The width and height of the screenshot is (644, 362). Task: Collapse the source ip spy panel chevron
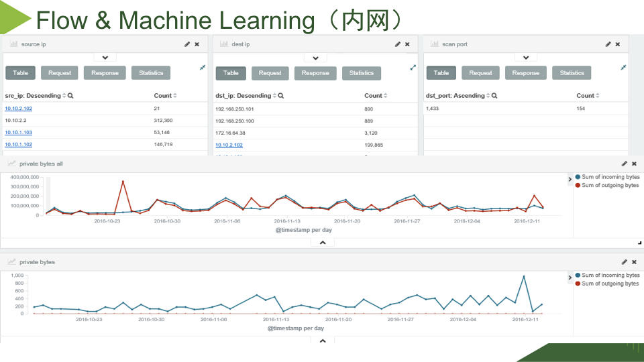(x=105, y=58)
